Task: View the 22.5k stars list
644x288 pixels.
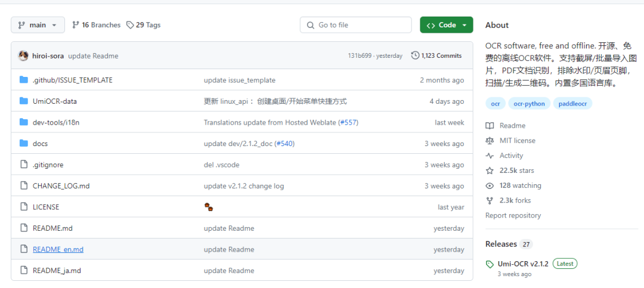Action: (516, 171)
